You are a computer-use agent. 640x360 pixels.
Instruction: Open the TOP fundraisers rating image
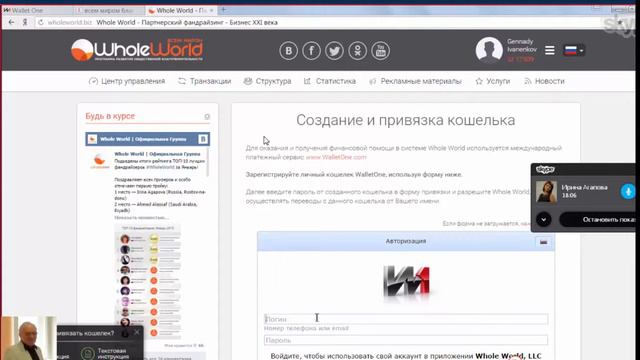[x=148, y=282]
